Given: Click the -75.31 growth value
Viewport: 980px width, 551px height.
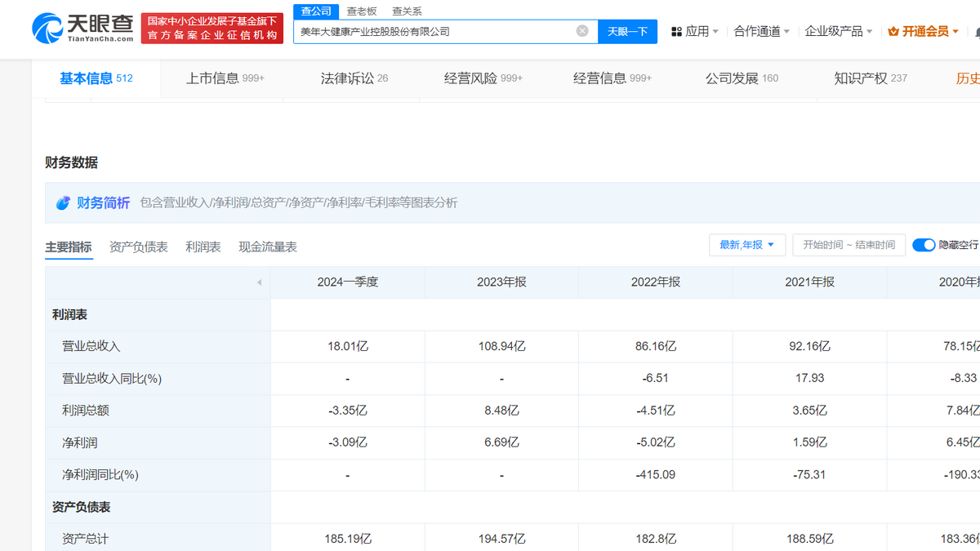Looking at the screenshot, I should coord(809,474).
